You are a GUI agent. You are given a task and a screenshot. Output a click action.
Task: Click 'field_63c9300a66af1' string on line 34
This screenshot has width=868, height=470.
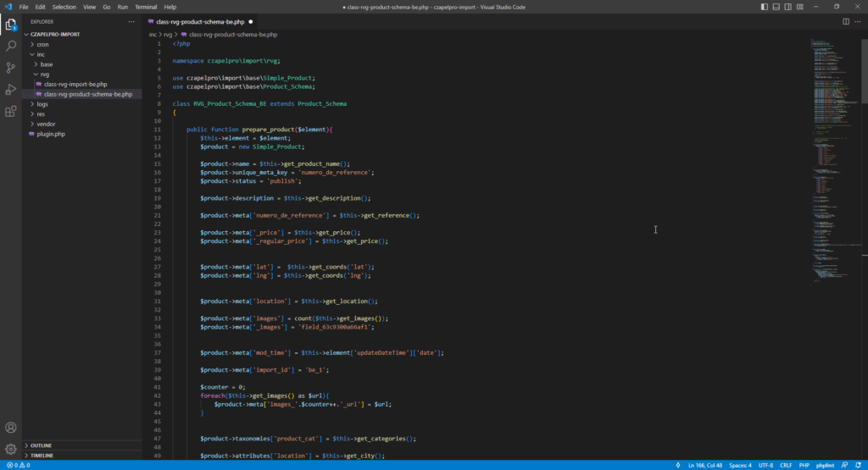point(336,327)
